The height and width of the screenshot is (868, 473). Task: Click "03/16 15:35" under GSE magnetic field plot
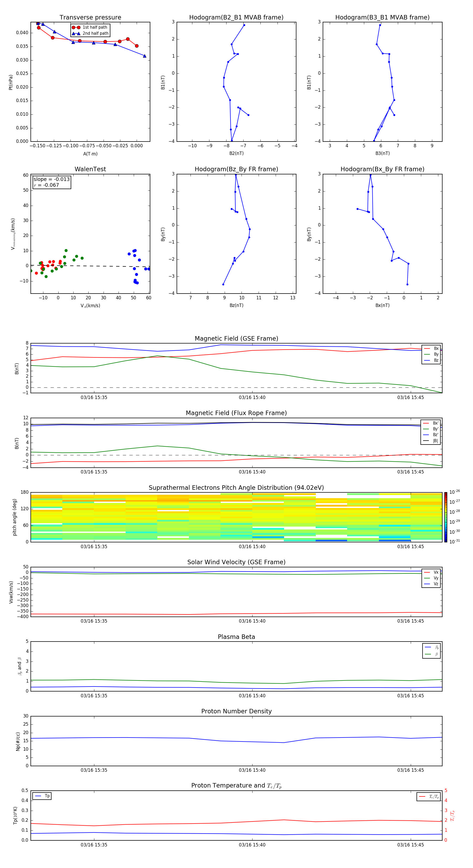click(94, 398)
